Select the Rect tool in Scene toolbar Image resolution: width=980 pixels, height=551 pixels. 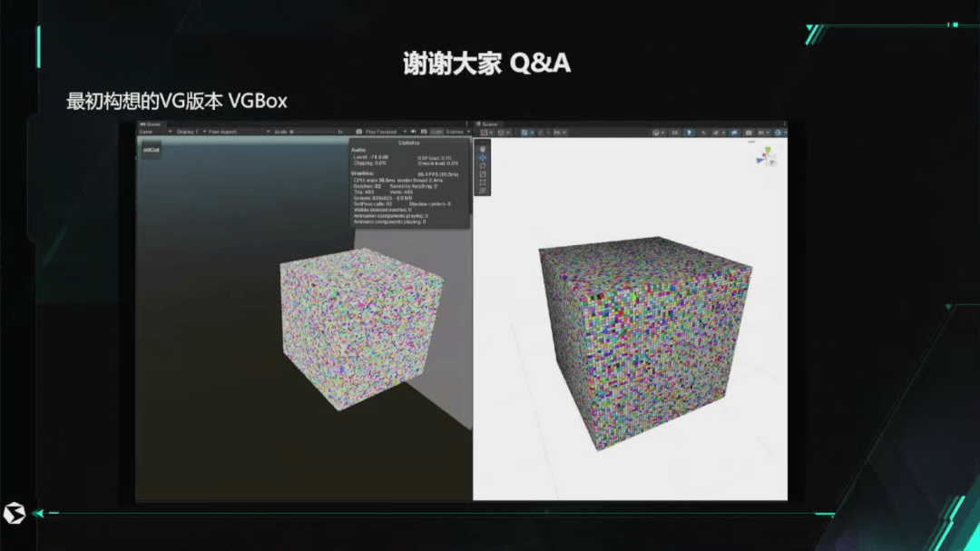tap(483, 182)
